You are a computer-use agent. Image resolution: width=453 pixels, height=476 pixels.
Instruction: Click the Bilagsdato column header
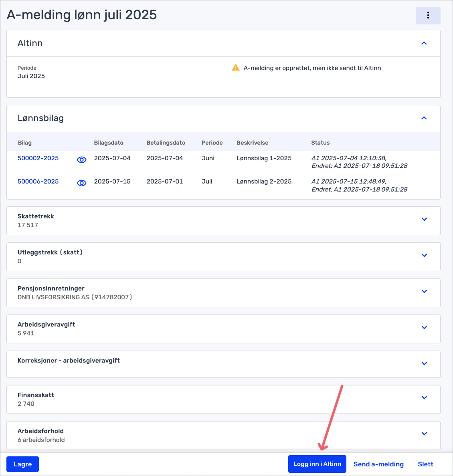point(109,143)
